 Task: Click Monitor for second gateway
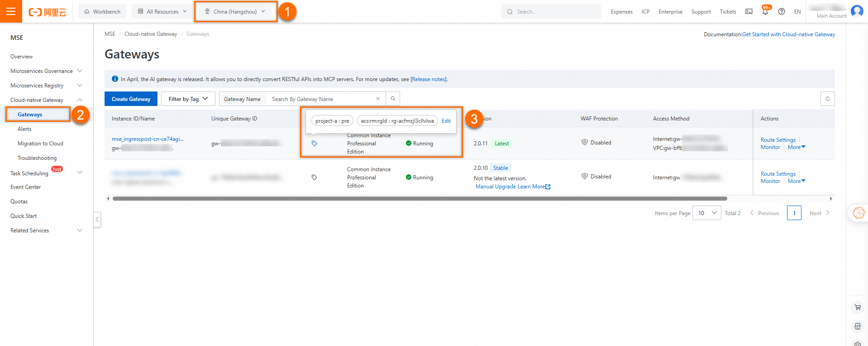[x=770, y=181]
